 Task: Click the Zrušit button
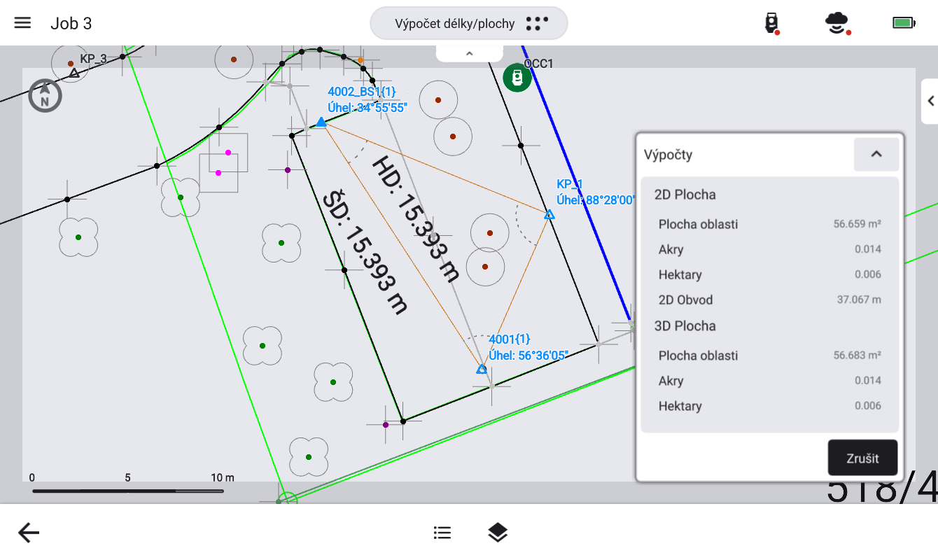pos(862,458)
